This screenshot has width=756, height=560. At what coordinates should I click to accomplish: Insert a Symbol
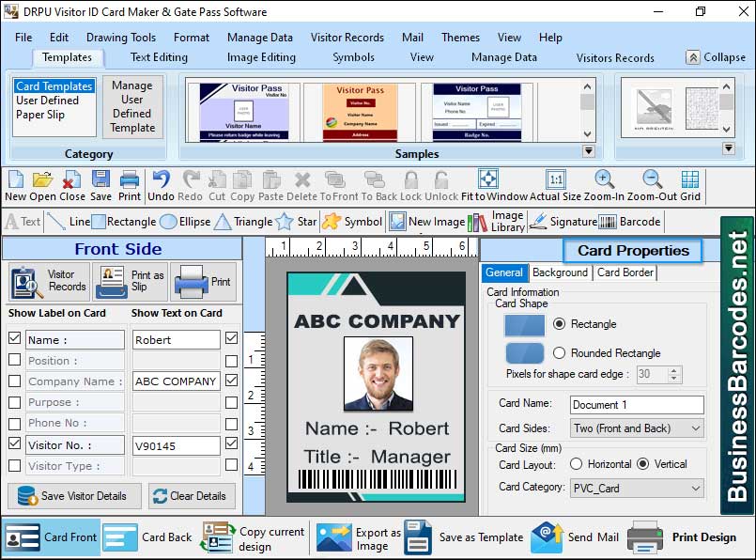click(x=352, y=222)
